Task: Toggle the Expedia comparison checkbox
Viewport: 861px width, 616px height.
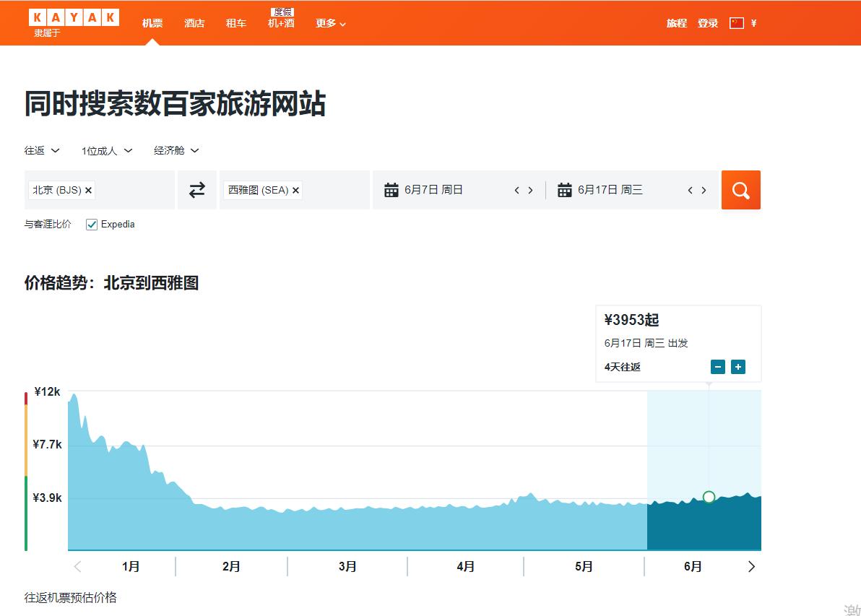Action: [91, 224]
